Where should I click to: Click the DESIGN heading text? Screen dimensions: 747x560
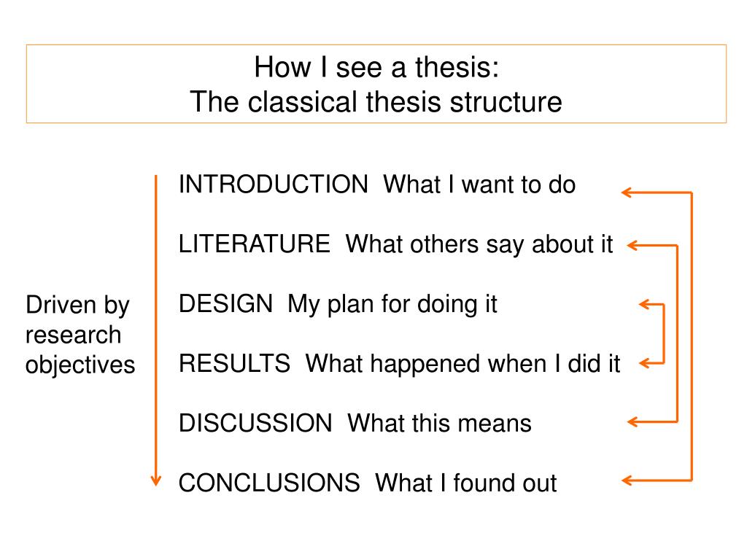pyautogui.click(x=226, y=304)
